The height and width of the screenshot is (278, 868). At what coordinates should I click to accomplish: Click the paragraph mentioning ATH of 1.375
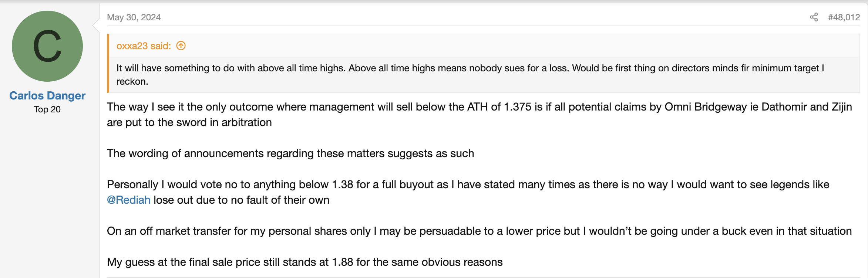click(x=480, y=115)
